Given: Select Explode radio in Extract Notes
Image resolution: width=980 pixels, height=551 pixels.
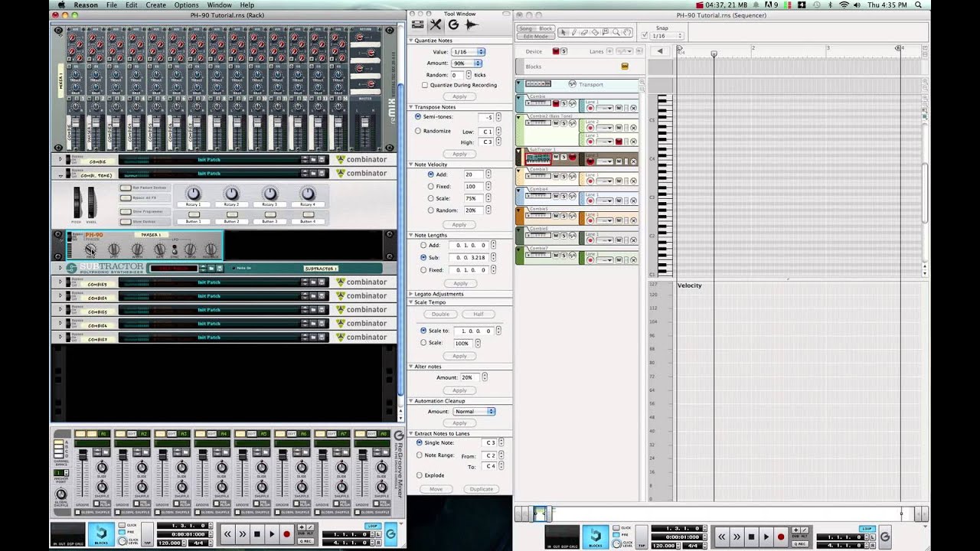Looking at the screenshot, I should click(419, 475).
